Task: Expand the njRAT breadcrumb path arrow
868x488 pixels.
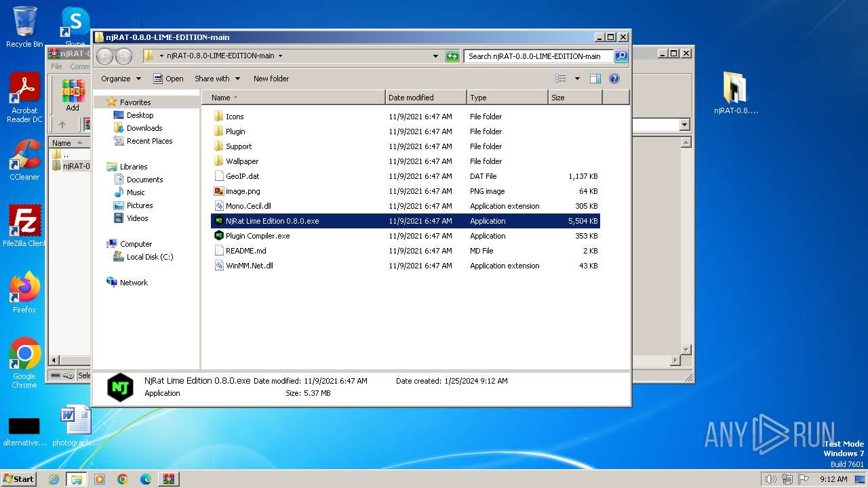Action: (281, 56)
